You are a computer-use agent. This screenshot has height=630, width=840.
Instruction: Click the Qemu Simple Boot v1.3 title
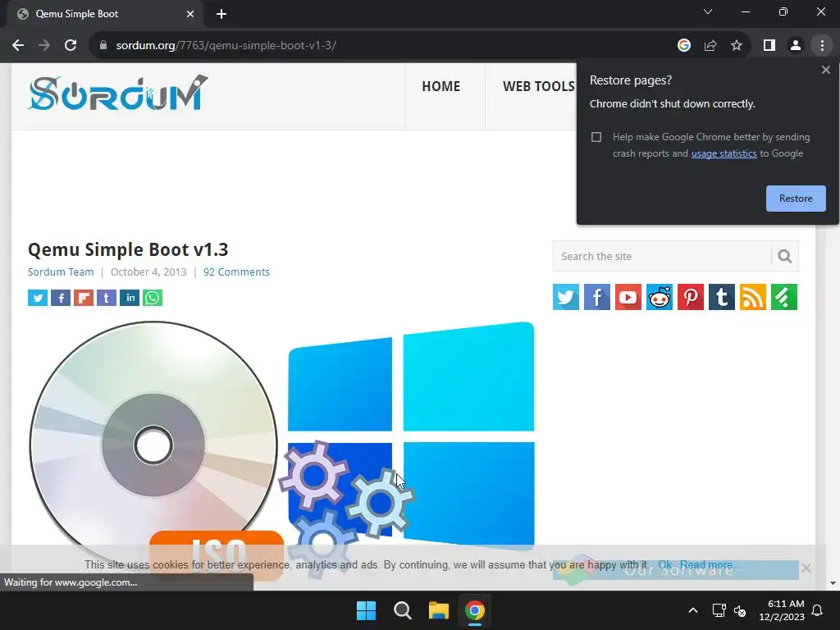coord(128,249)
